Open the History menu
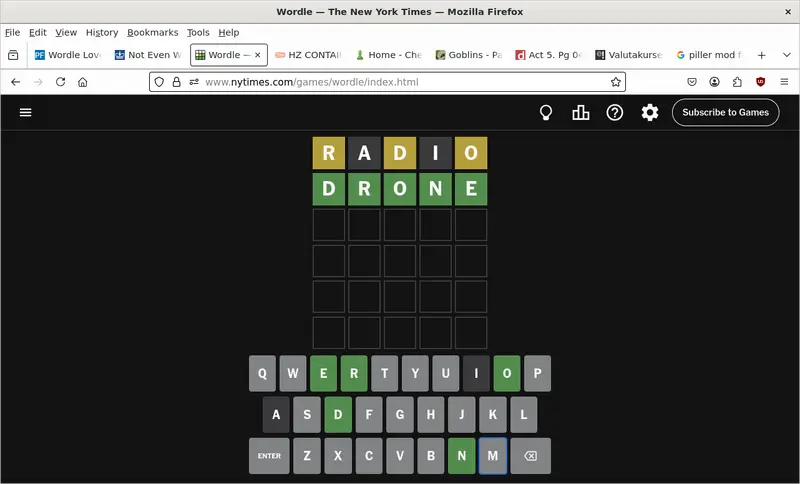This screenshot has width=800, height=484. tap(102, 32)
